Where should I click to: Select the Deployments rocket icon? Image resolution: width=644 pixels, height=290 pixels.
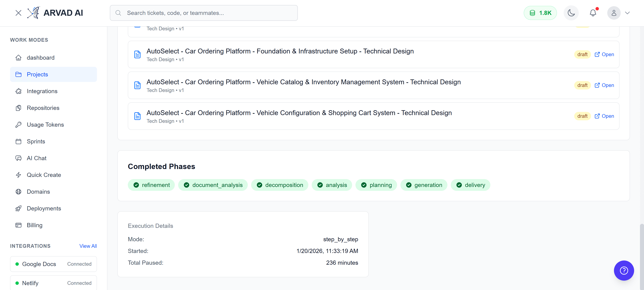coord(18,208)
